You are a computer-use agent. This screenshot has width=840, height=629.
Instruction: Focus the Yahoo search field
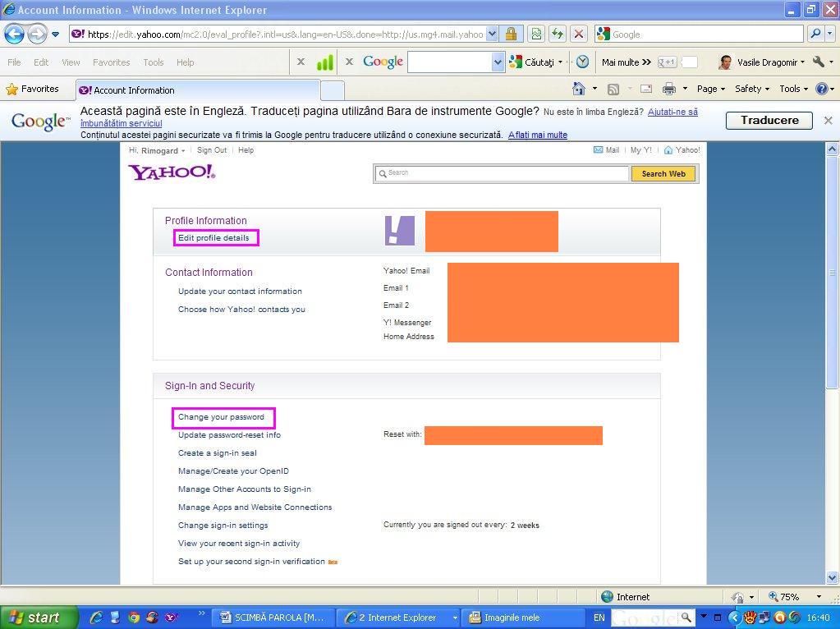(502, 173)
